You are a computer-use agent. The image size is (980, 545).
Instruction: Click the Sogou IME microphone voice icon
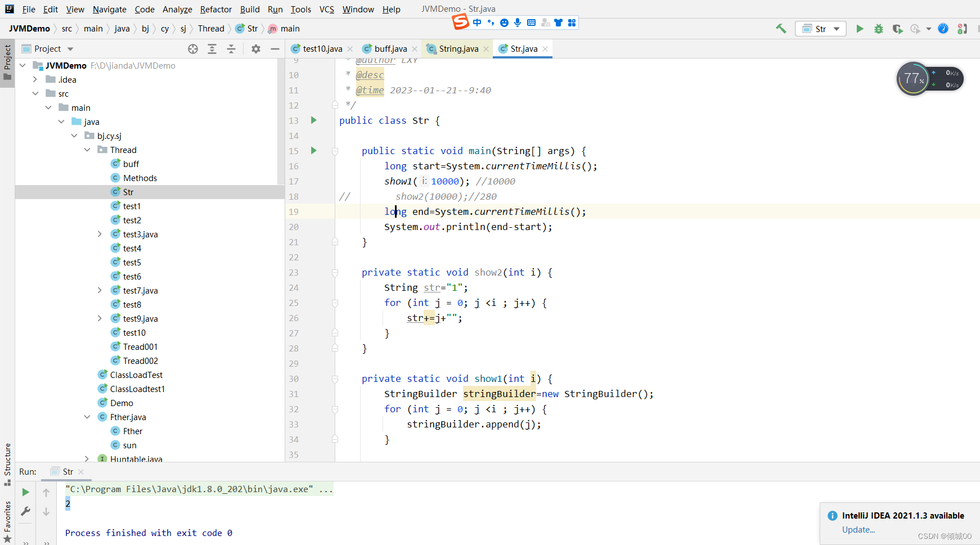pos(518,22)
